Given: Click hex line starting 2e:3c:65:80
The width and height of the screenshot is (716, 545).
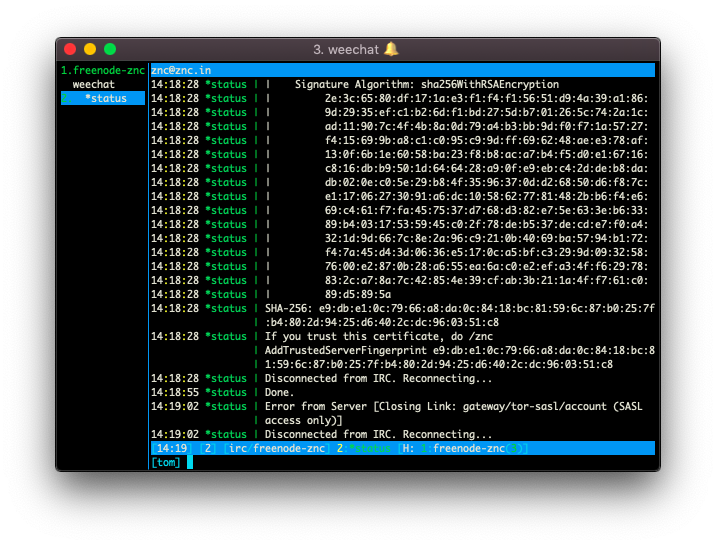Looking at the screenshot, I should pyautogui.click(x=486, y=98).
